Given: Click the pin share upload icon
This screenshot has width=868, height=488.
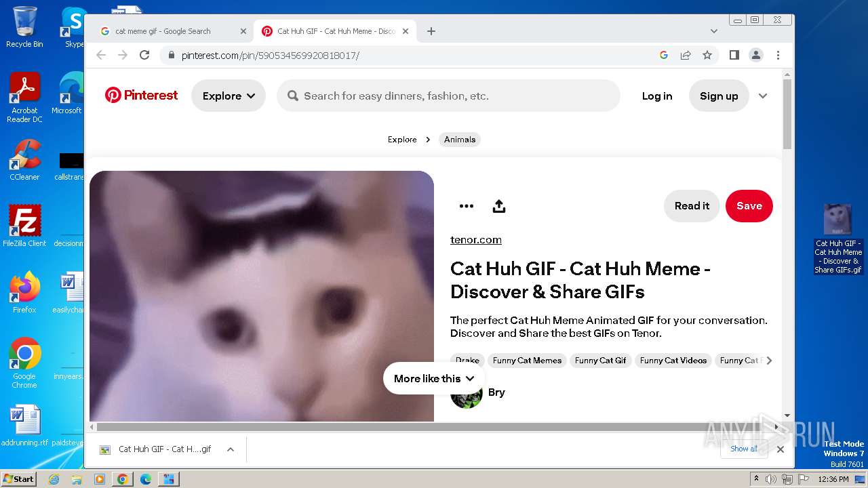Looking at the screenshot, I should click(499, 206).
